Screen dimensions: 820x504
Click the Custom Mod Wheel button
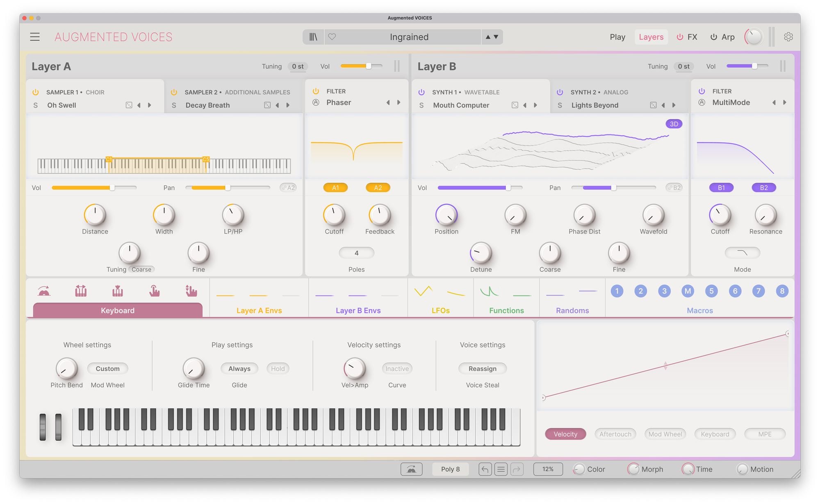(x=107, y=369)
